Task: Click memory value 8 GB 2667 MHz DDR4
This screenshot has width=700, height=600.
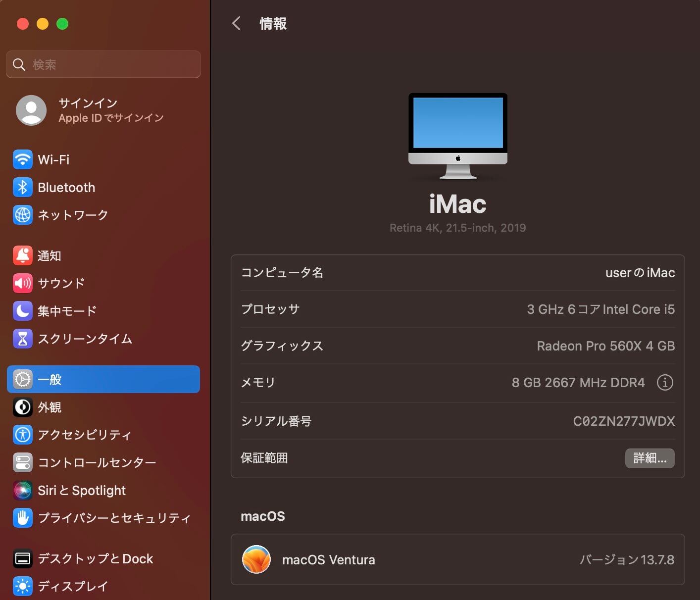Action: (x=578, y=382)
